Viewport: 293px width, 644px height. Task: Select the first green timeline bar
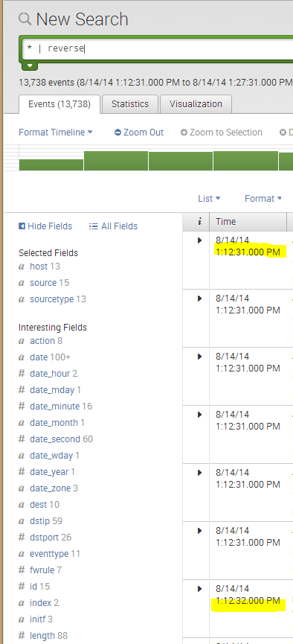click(51, 165)
